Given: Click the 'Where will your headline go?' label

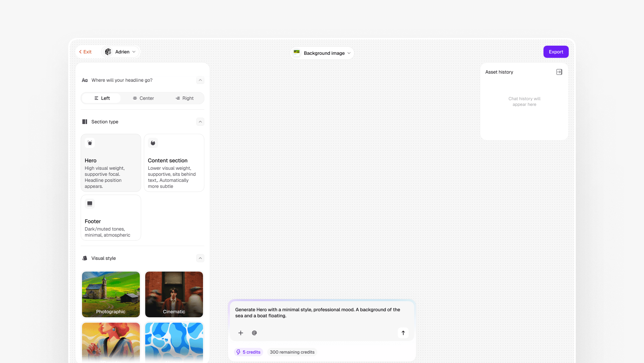Looking at the screenshot, I should 122,80.
